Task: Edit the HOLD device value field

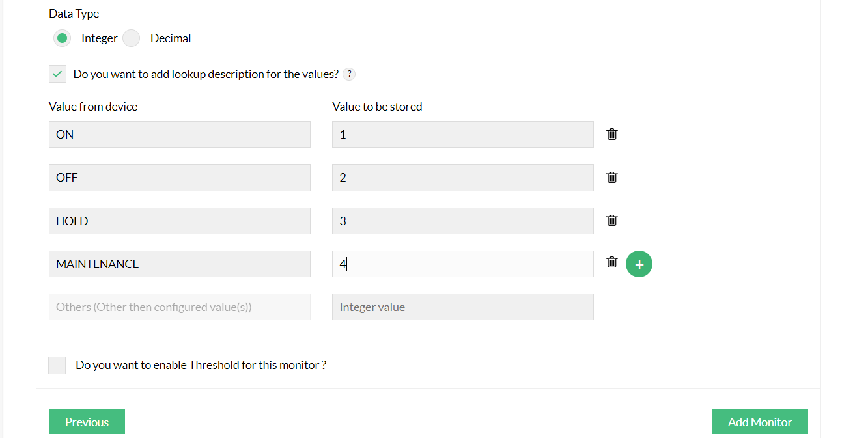Action: pos(179,221)
